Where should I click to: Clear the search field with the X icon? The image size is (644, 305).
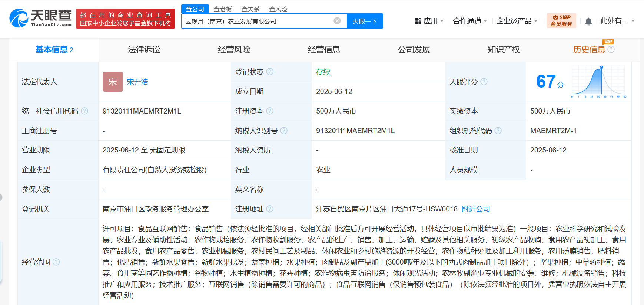[337, 21]
